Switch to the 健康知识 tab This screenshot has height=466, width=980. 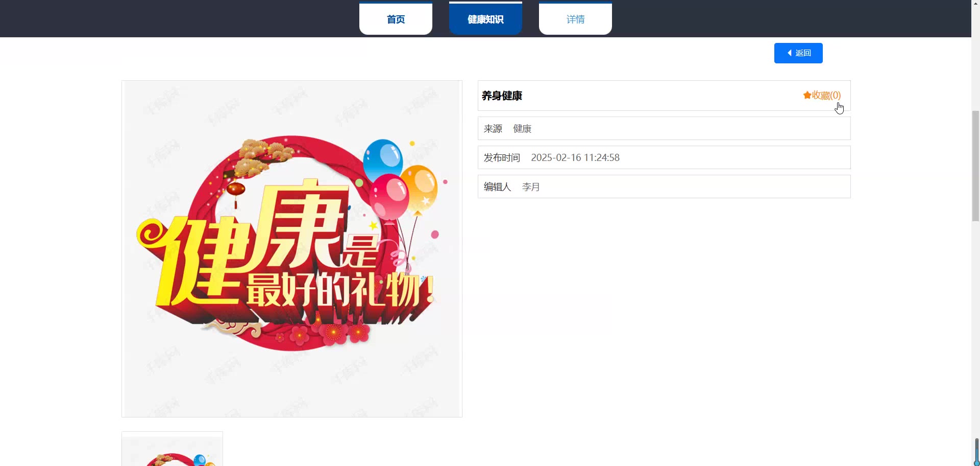(485, 19)
